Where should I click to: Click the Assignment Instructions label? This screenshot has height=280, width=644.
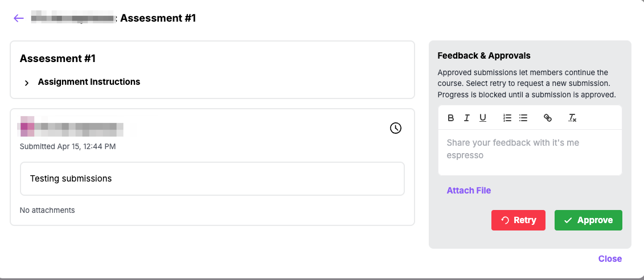(89, 82)
